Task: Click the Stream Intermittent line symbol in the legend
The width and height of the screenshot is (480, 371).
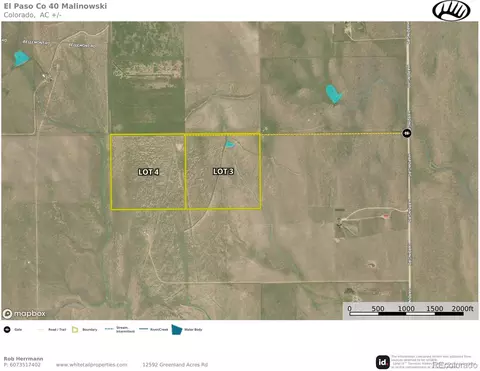Action: pos(109,329)
